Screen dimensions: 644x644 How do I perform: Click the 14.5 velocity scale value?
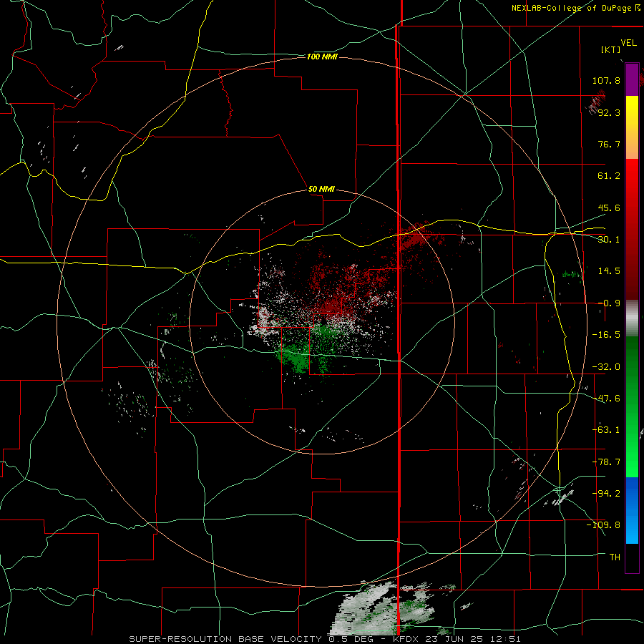tap(609, 271)
